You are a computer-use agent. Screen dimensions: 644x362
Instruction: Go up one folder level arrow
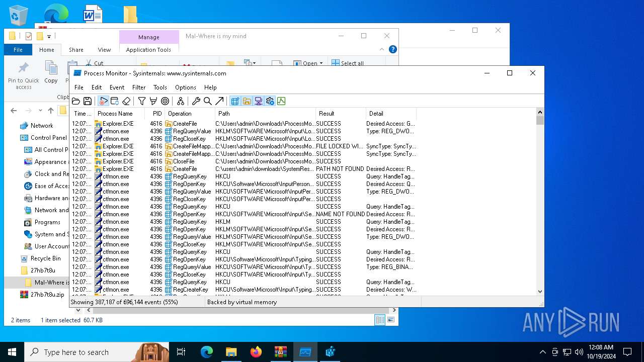[x=51, y=111]
